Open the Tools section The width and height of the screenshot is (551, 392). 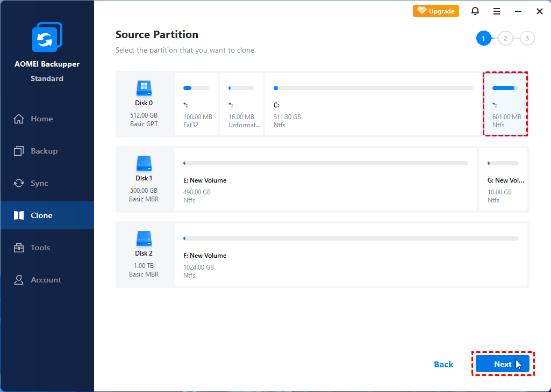pos(40,248)
